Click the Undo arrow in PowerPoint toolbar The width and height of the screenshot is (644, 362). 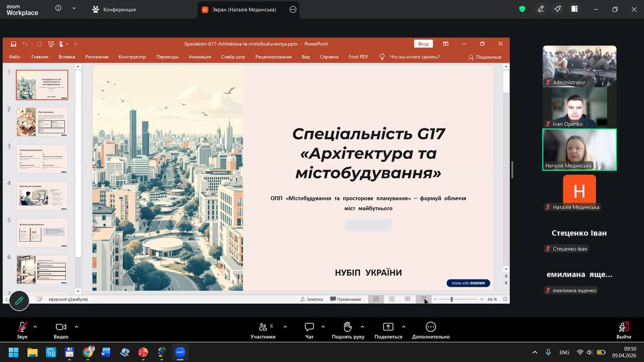coord(25,44)
